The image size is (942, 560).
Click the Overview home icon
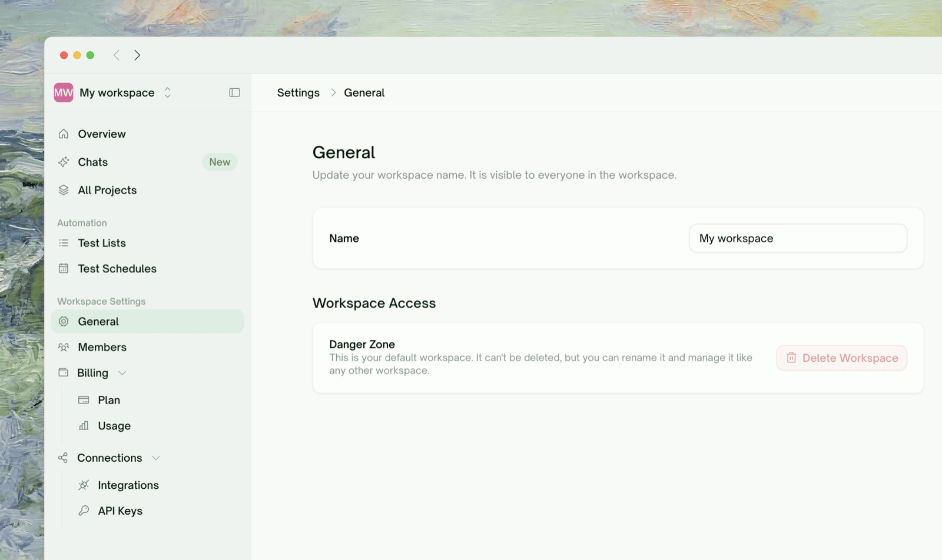[x=64, y=134]
